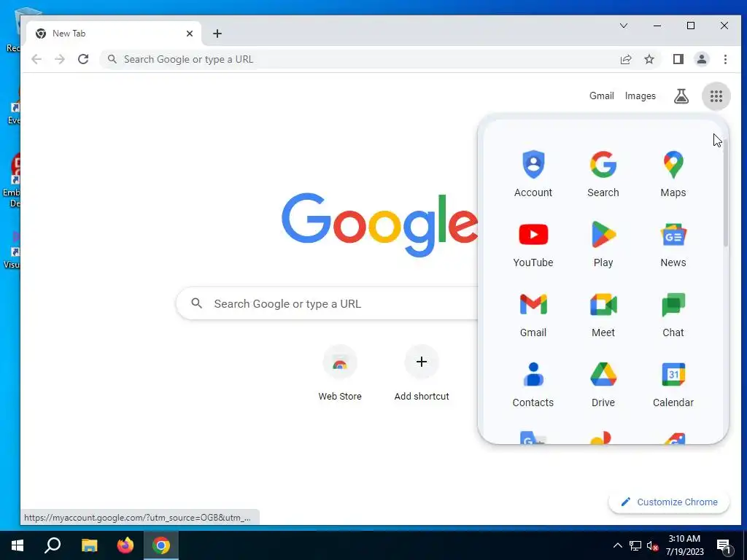Open Windows taskbar search

(53, 545)
